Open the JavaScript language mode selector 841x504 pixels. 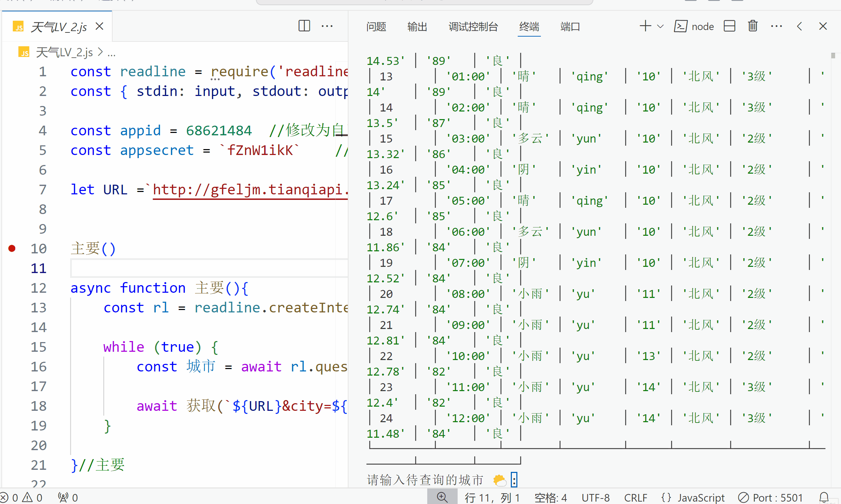[x=693, y=497]
